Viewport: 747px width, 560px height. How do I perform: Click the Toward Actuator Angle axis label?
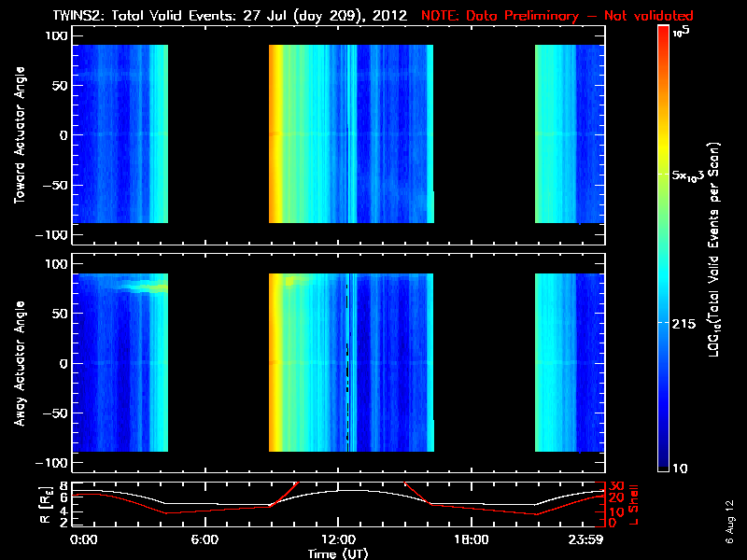pyautogui.click(x=20, y=135)
